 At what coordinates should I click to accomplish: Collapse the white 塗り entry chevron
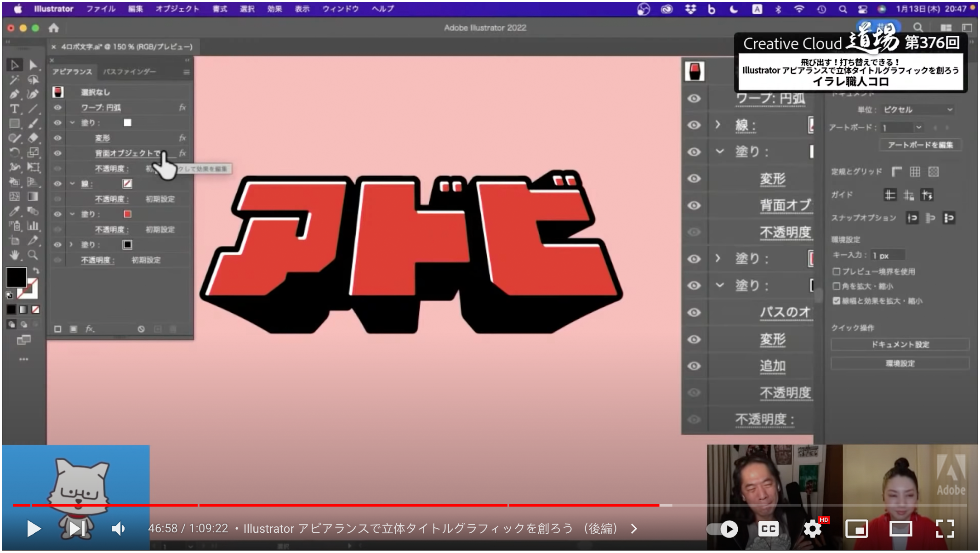click(73, 123)
